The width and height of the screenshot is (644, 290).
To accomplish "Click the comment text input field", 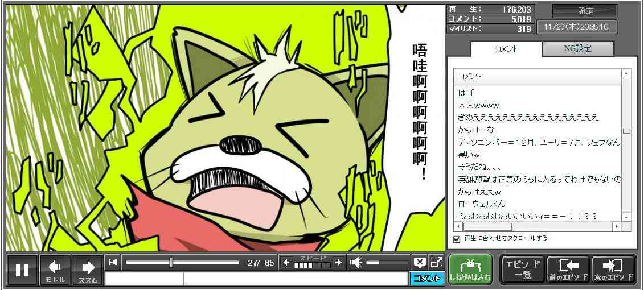I will 295,279.
